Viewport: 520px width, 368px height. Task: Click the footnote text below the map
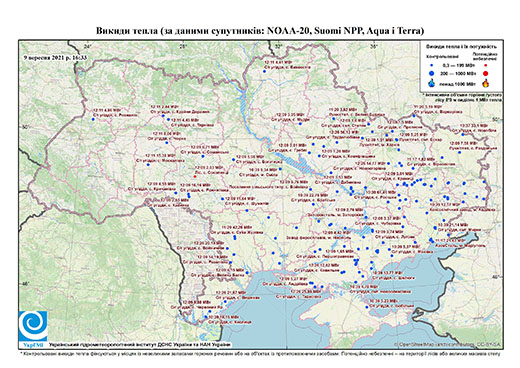tap(260, 353)
